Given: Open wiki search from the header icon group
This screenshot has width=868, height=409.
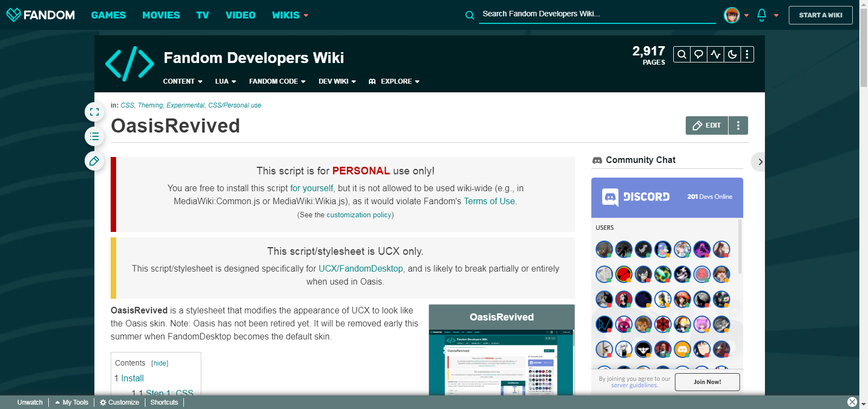Looking at the screenshot, I should point(682,54).
